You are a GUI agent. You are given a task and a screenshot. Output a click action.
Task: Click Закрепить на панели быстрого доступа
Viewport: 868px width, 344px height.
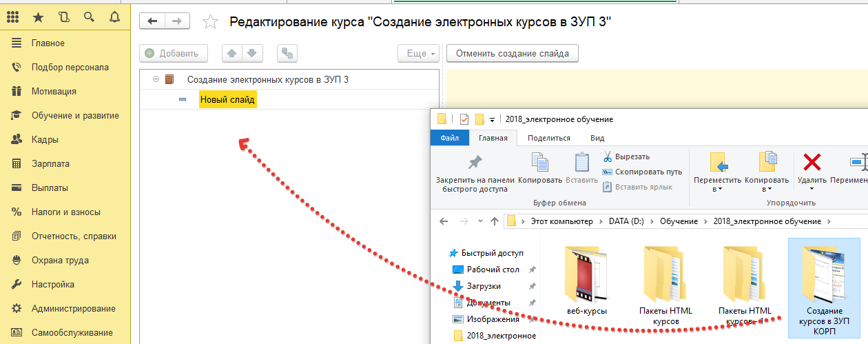pos(474,172)
